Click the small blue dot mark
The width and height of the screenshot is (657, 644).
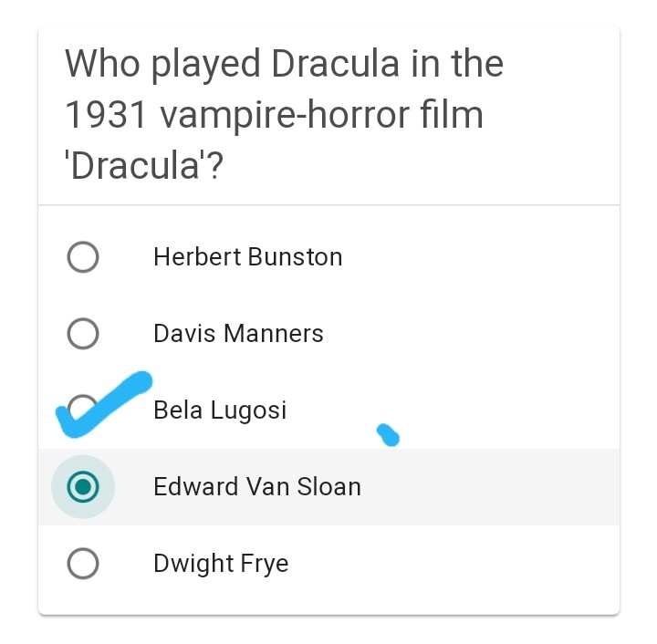pos(389,434)
